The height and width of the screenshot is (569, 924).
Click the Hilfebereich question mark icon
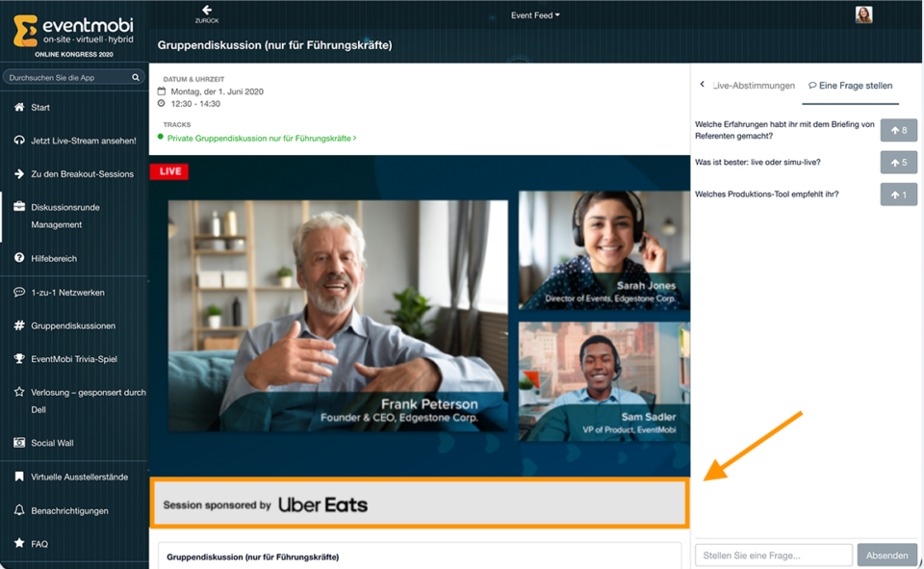coord(19,258)
